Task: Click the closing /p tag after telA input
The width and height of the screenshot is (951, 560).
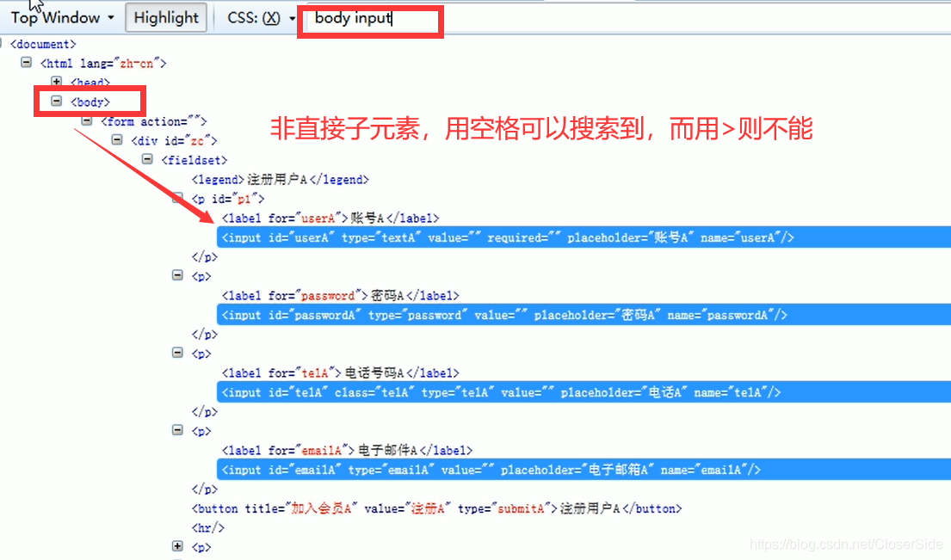Action: pos(204,412)
